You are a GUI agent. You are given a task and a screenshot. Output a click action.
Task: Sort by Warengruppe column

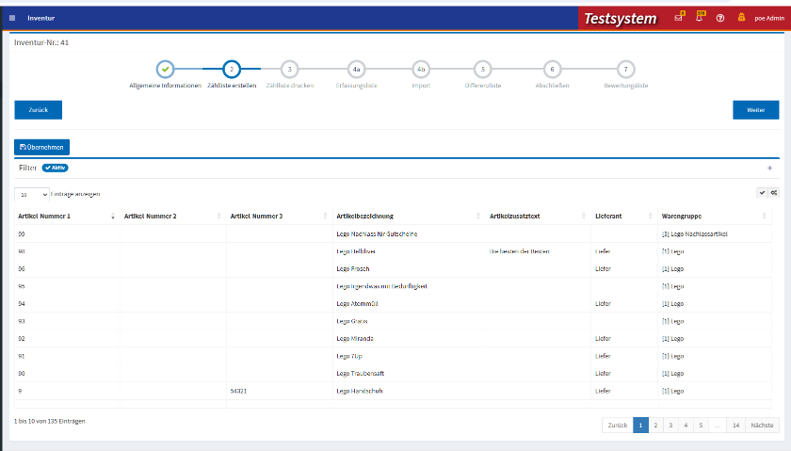tap(715, 216)
